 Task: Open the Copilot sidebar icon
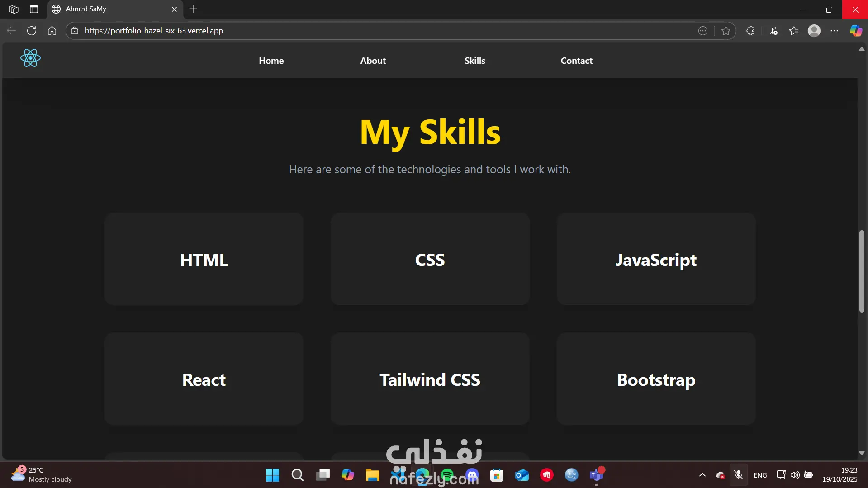(856, 31)
